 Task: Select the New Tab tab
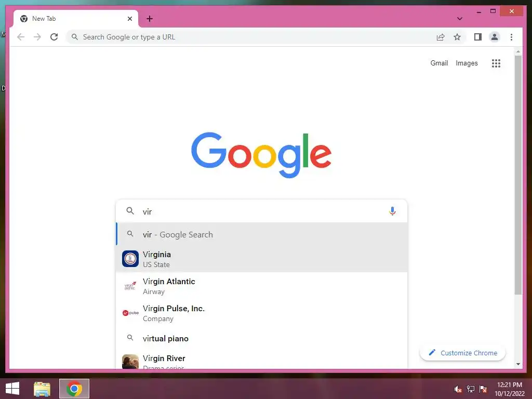point(76,19)
